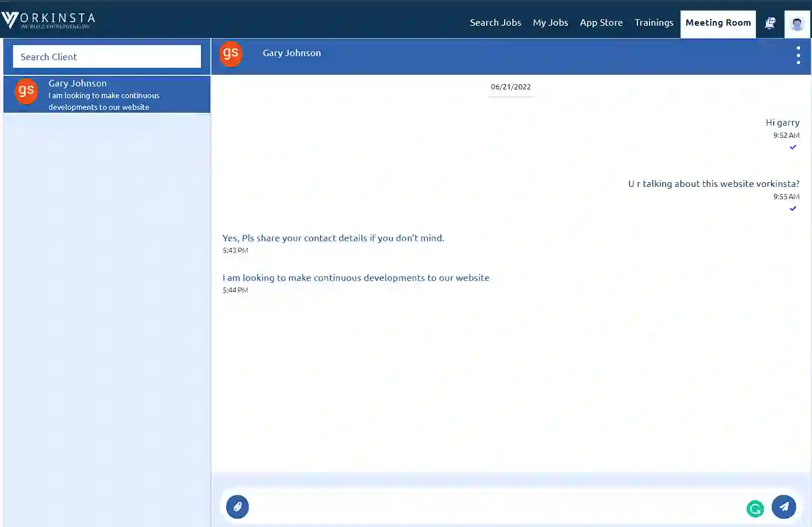This screenshot has height=527, width=812.
Task: Select Gary Johnson conversation in client list
Action: point(107,94)
